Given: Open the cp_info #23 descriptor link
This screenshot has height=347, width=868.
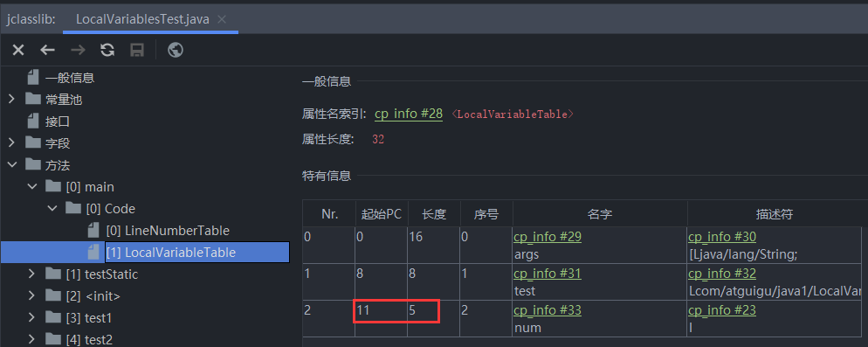Looking at the screenshot, I should tap(722, 310).
